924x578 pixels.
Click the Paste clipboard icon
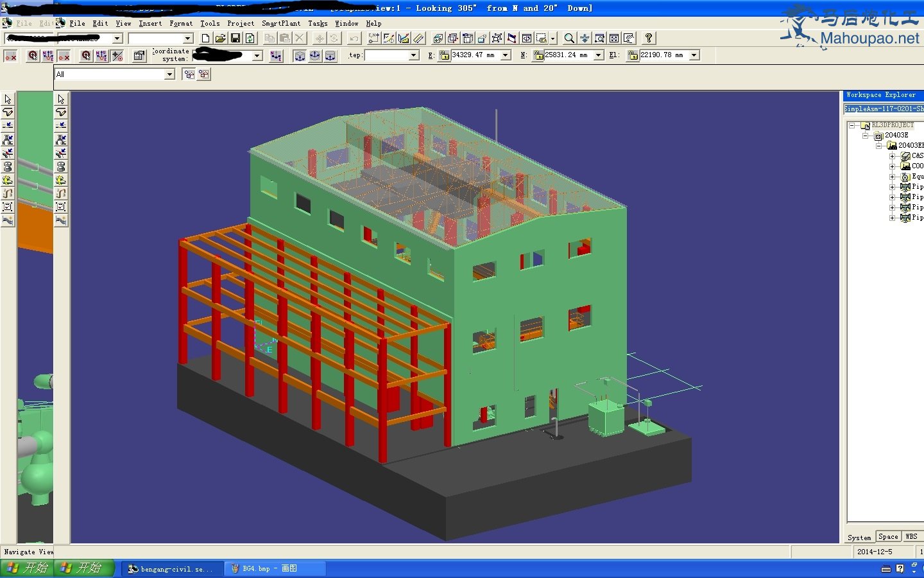click(284, 38)
